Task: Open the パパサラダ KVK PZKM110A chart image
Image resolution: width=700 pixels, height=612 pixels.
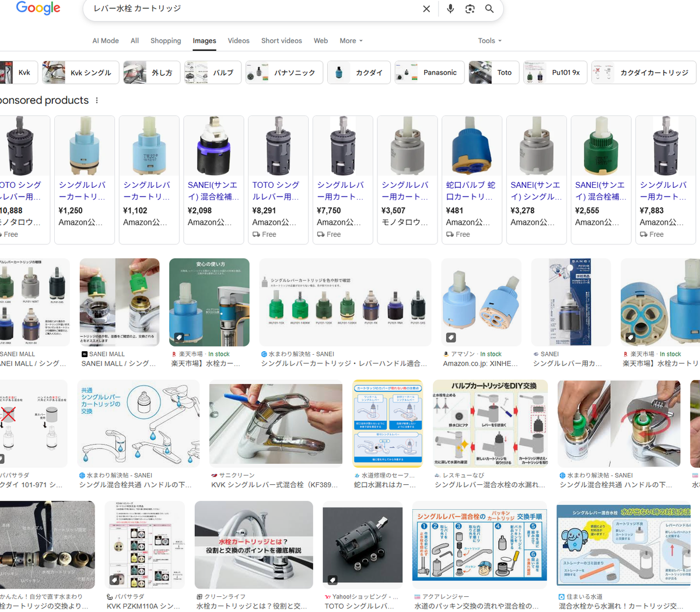Action: (145, 545)
